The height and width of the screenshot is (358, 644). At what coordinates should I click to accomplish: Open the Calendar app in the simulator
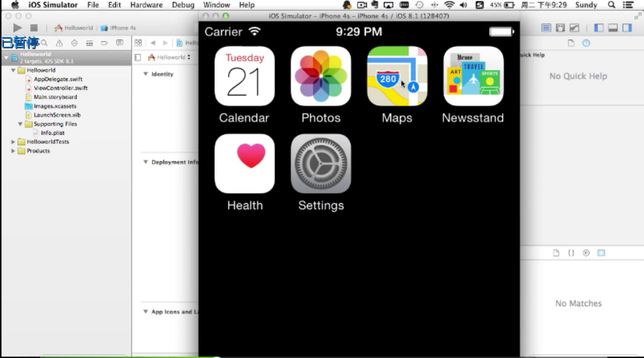click(244, 76)
